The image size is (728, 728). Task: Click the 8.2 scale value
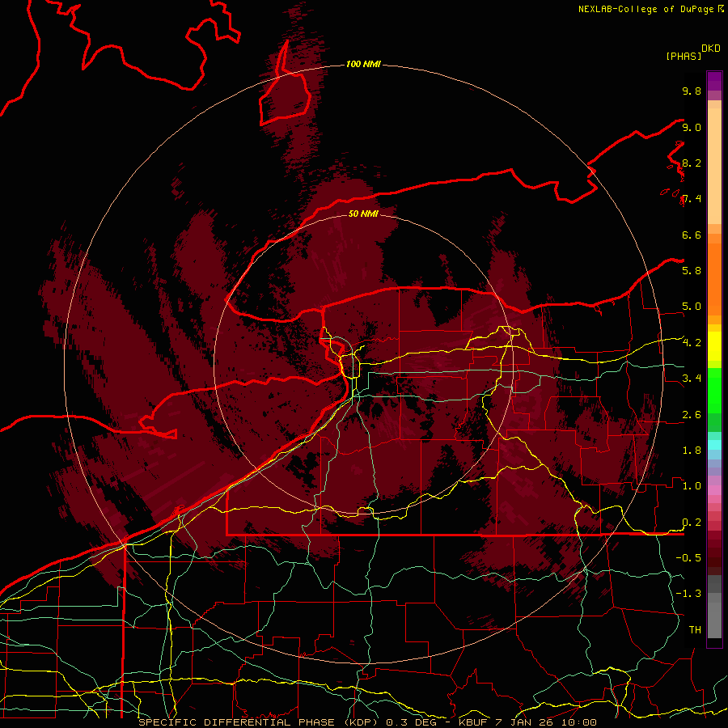[692, 163]
